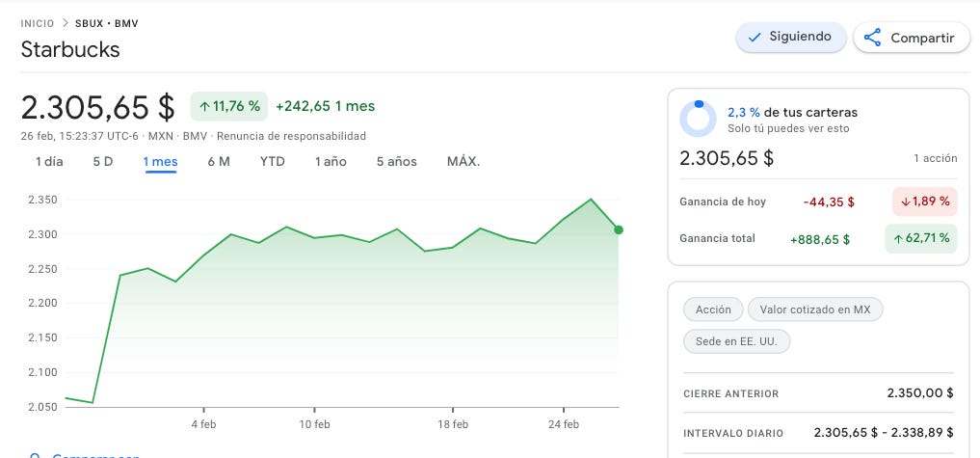
Task: Click the SBUX · BMV breadcrumb
Action: coord(107,24)
